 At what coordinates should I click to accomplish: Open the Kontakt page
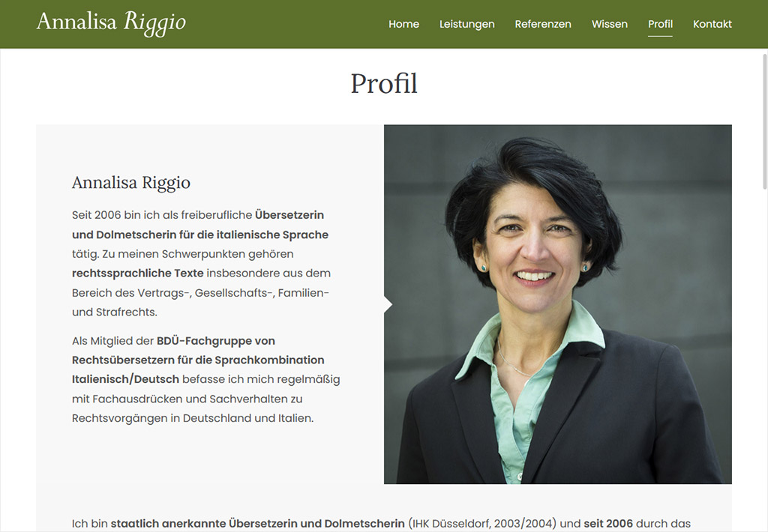pyautogui.click(x=712, y=24)
